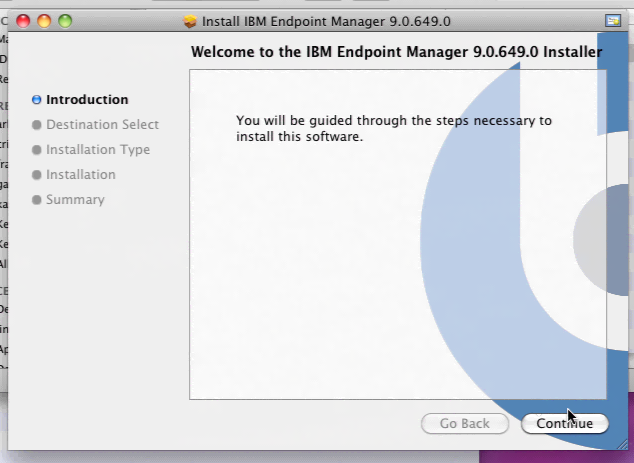Click the 'Welcome to the IBM Endpoint Manager' heading
Viewport: 634px width, 463px height.
(x=397, y=52)
